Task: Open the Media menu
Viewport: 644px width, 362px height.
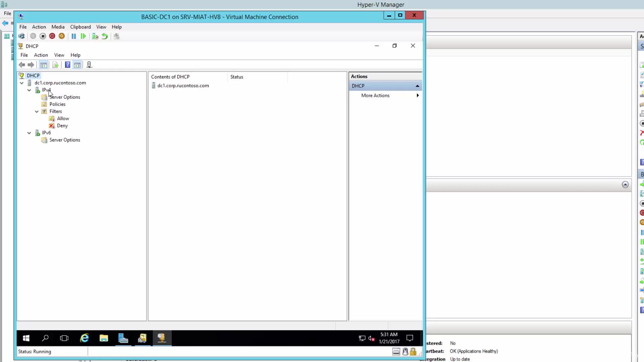Action: (58, 27)
